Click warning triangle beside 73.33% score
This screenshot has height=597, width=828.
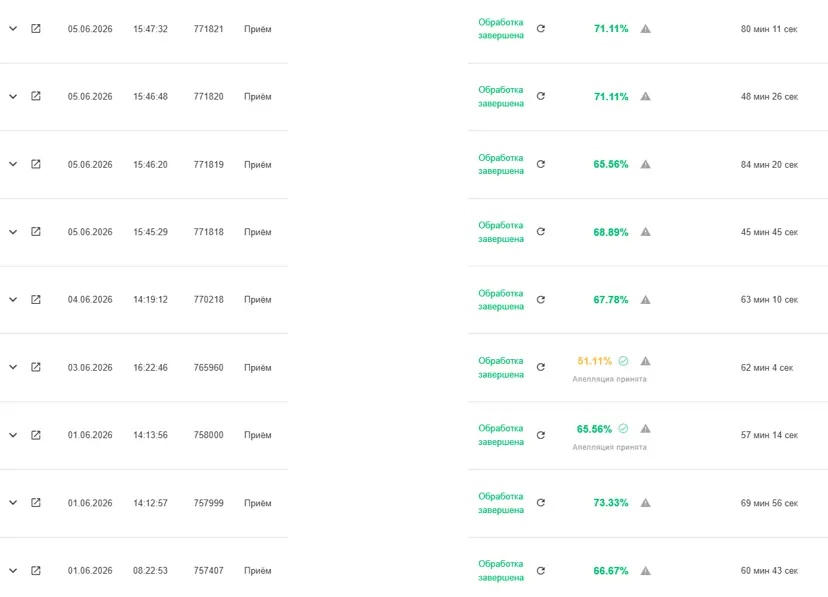645,503
